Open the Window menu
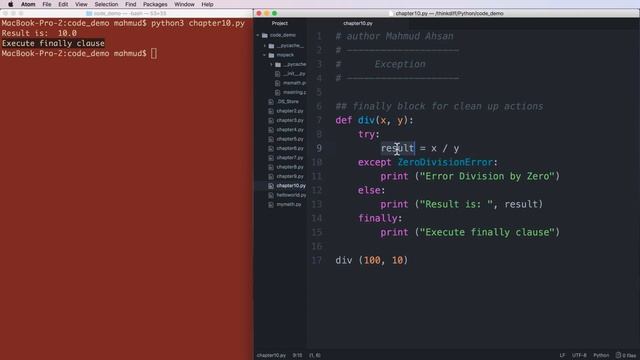The image size is (640, 360). coord(184,4)
